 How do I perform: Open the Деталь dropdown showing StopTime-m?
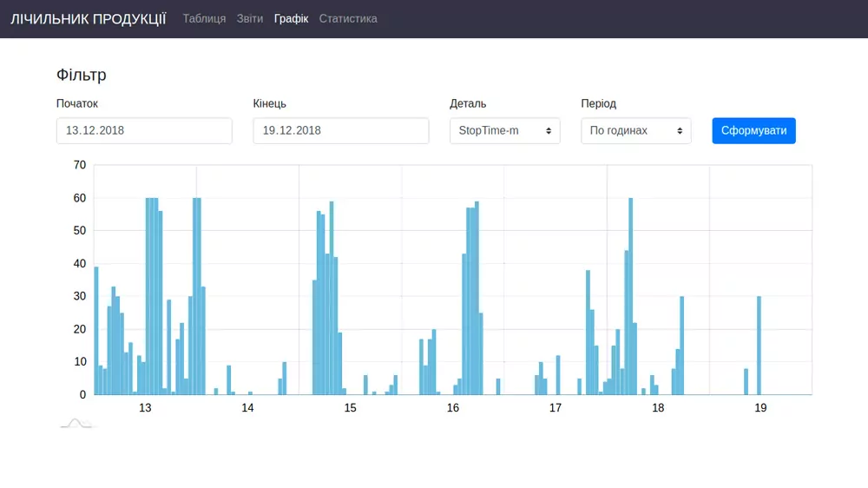coord(505,131)
